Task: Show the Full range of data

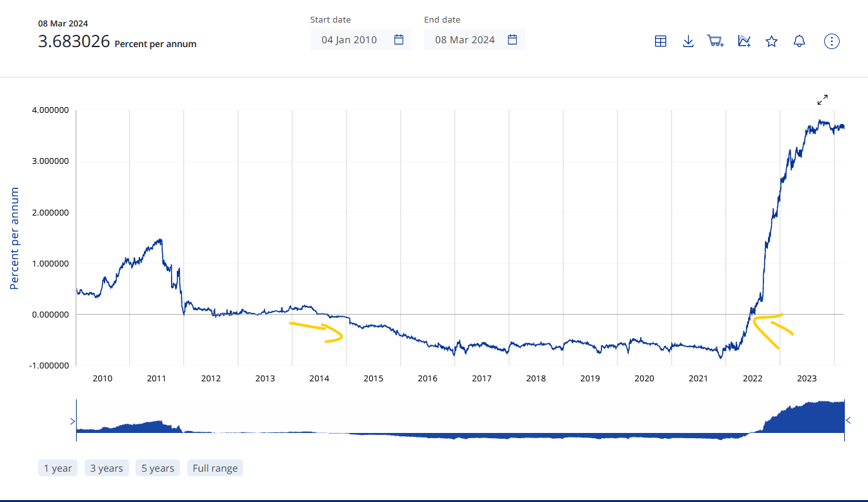Action: [x=215, y=468]
